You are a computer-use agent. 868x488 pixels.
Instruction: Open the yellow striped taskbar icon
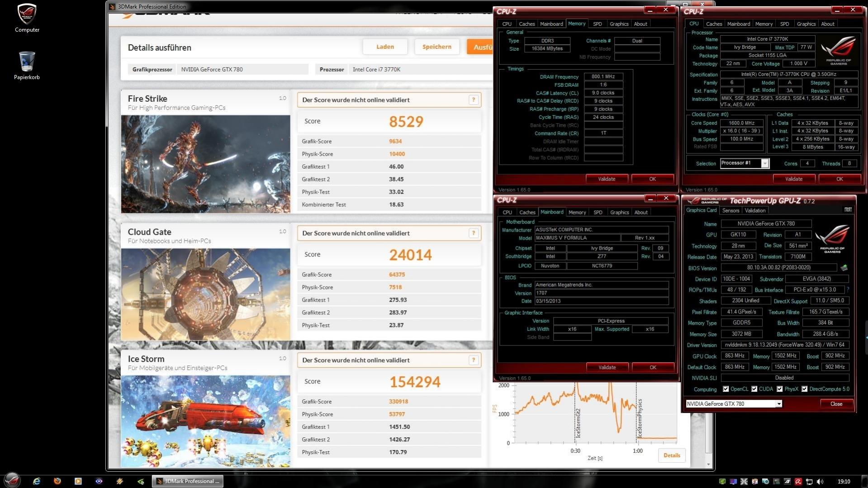pos(120,481)
